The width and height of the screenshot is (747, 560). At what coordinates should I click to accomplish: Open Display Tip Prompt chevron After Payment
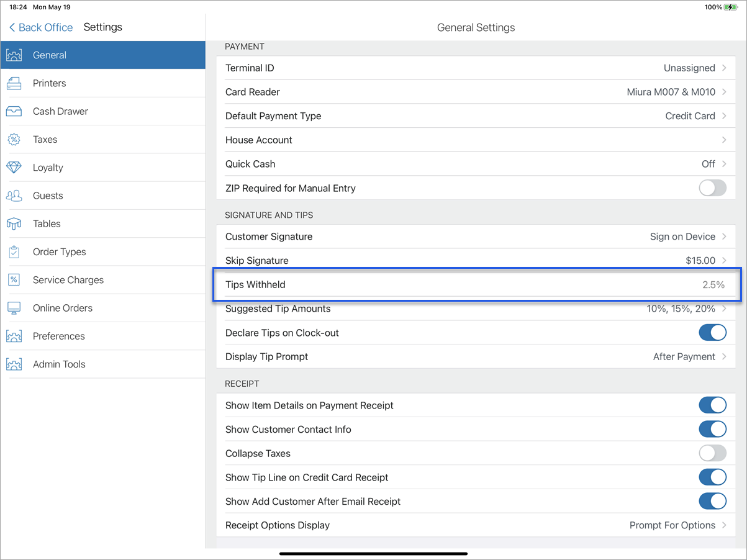tap(724, 357)
